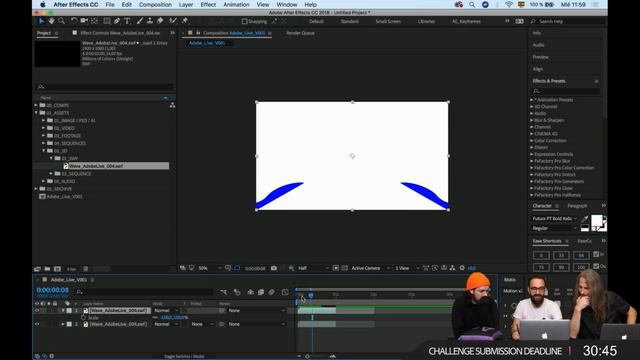This screenshot has height=360, width=640.
Task: Click the new composition icon in Project panel
Action: pyautogui.click(x=58, y=269)
